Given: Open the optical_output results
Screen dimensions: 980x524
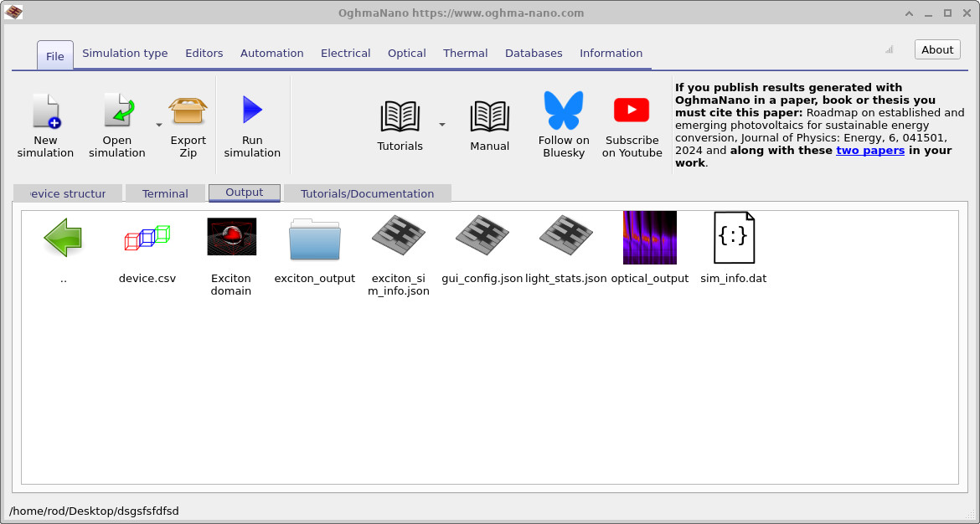Looking at the screenshot, I should (x=649, y=237).
